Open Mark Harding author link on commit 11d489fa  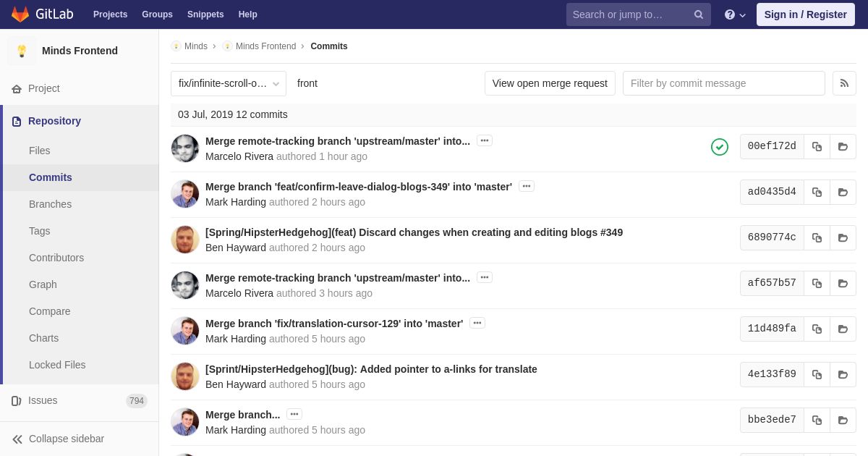236,339
